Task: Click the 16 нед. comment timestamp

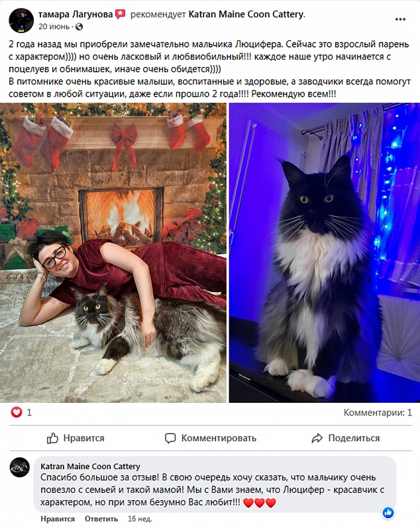Action: click(x=140, y=519)
